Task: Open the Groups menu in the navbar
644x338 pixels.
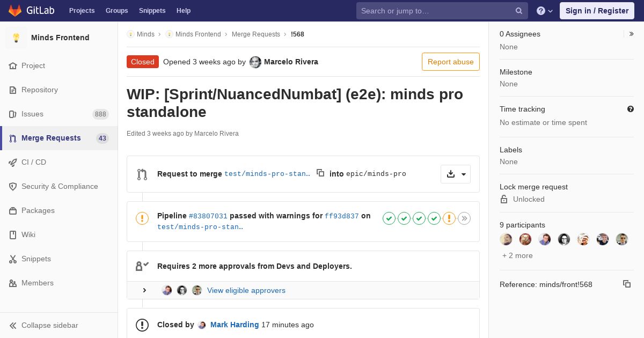Action: (x=116, y=11)
